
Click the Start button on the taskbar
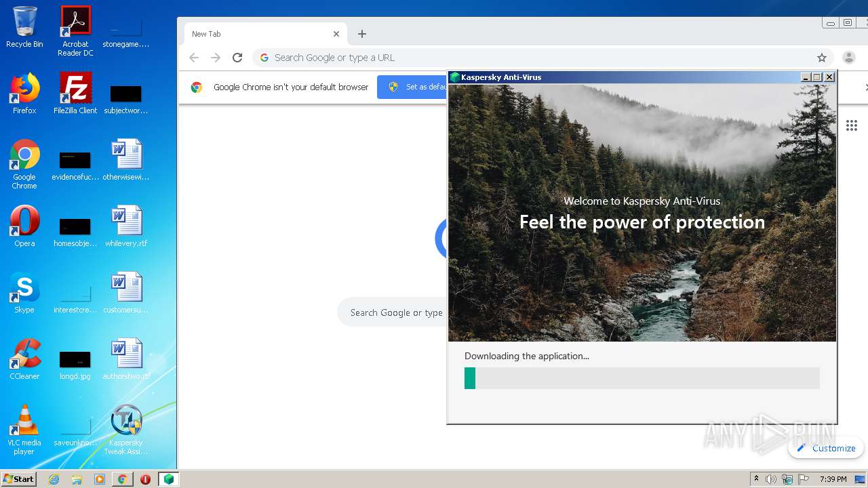point(18,479)
